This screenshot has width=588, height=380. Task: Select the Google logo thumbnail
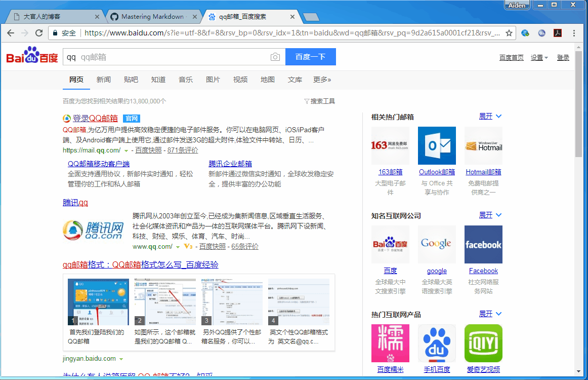[437, 244]
